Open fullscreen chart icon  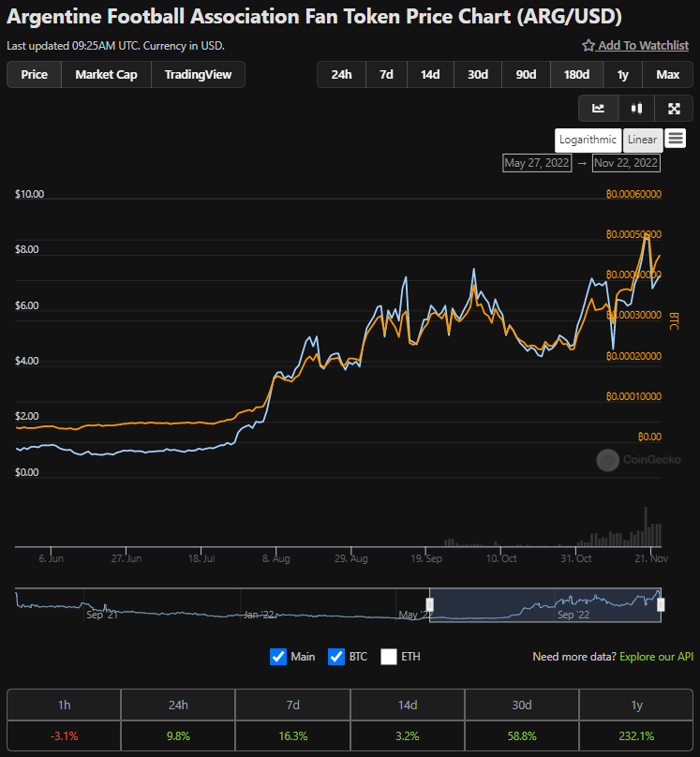674,109
